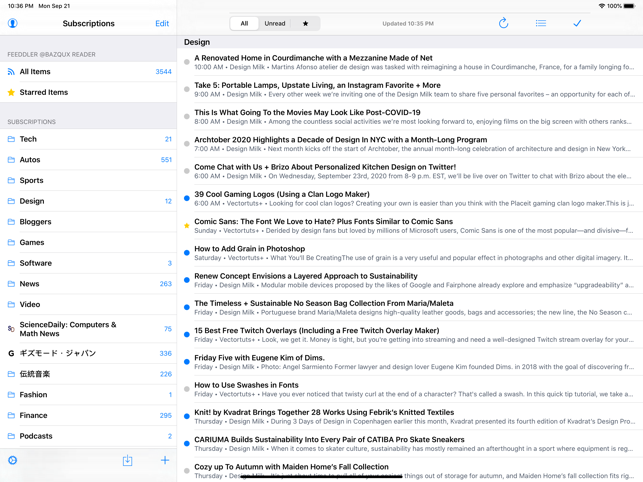Open 39 Cool Gaming Logos article
The width and height of the screenshot is (643, 482).
410,199
